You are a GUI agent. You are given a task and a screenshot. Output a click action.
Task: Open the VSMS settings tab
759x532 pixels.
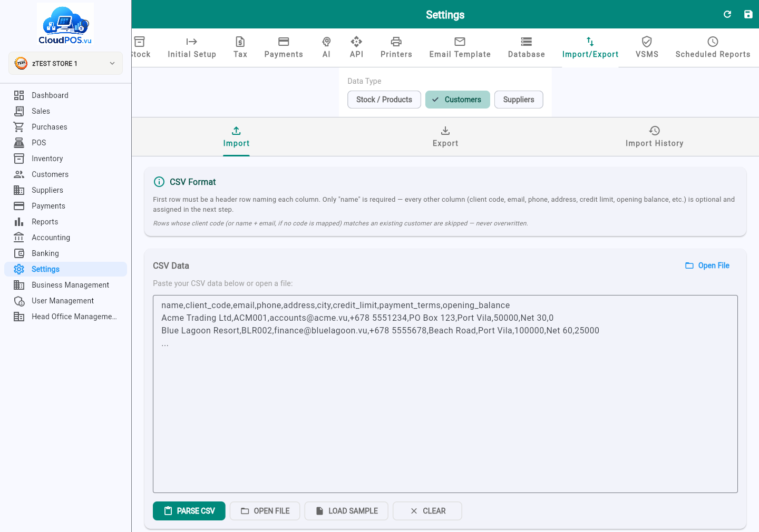coord(647,47)
